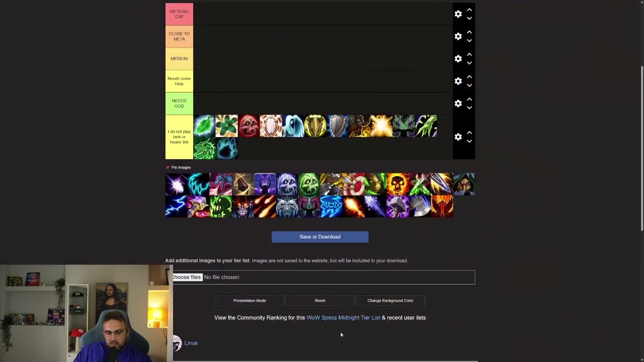Pick the purple skull icon
This screenshot has height=362, width=644.
click(x=287, y=184)
